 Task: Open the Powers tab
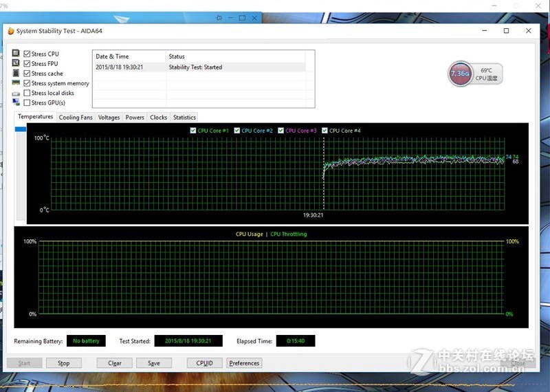(x=135, y=117)
